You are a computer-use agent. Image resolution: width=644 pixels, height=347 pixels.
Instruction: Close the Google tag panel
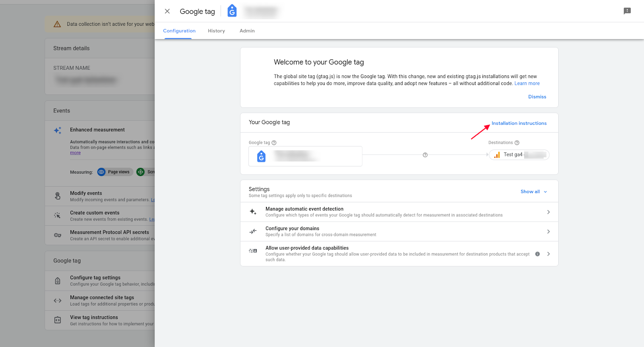click(x=167, y=11)
